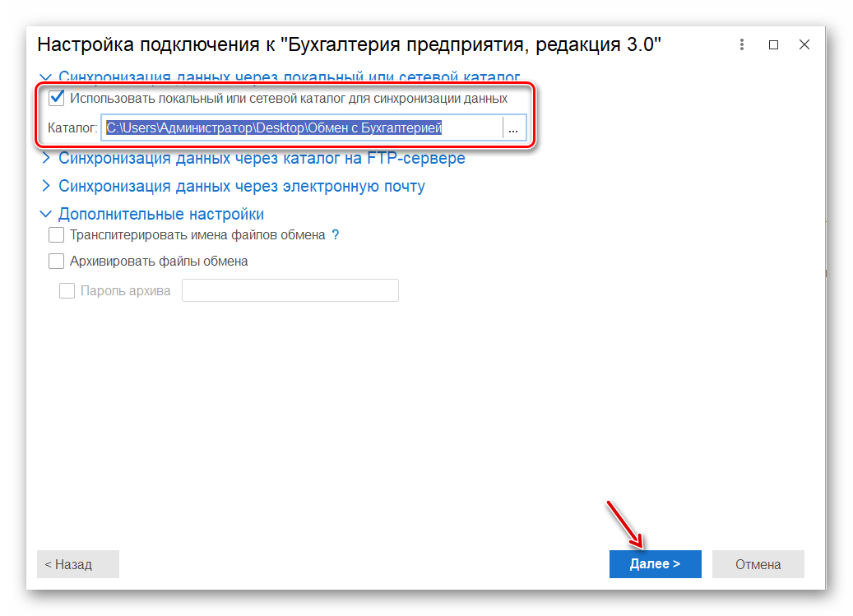This screenshot has width=853, height=616.
Task: Click the 'Каталог:' field label
Action: coord(72,128)
